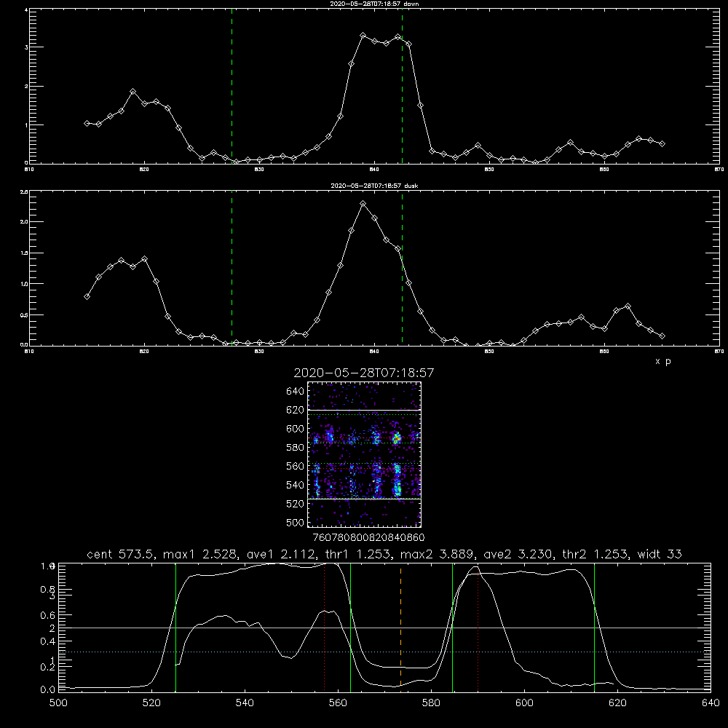This screenshot has width=728, height=728.
Task: Select the 'max1 2.528' value
Action: [x=202, y=554]
